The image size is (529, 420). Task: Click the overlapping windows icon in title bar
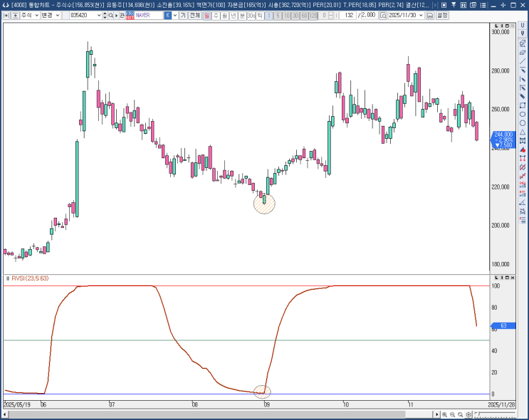[x=473, y=5]
